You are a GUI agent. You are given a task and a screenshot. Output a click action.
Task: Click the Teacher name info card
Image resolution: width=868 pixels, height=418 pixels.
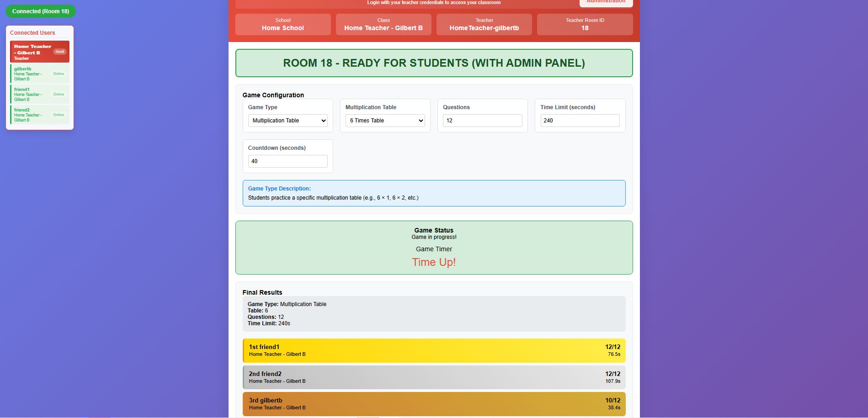484,24
